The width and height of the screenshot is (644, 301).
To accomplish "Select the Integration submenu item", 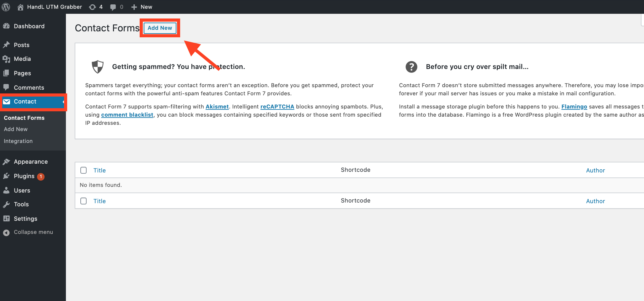I will coord(18,141).
